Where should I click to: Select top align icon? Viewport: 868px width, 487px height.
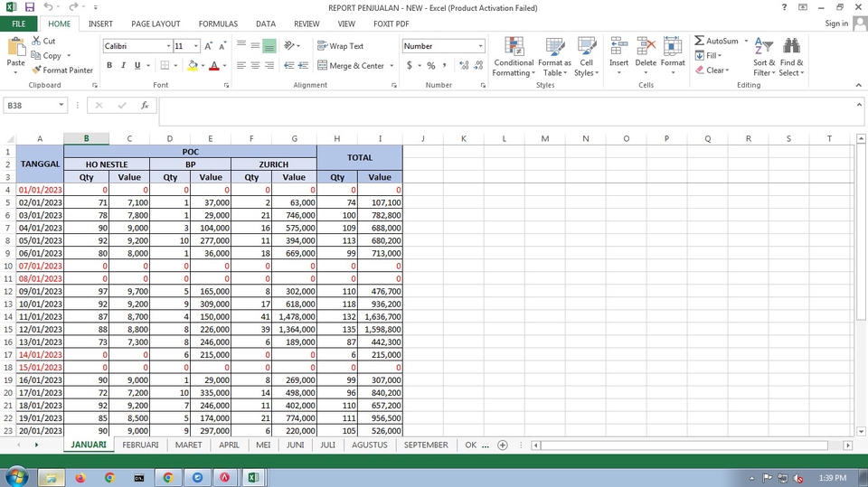click(x=241, y=45)
